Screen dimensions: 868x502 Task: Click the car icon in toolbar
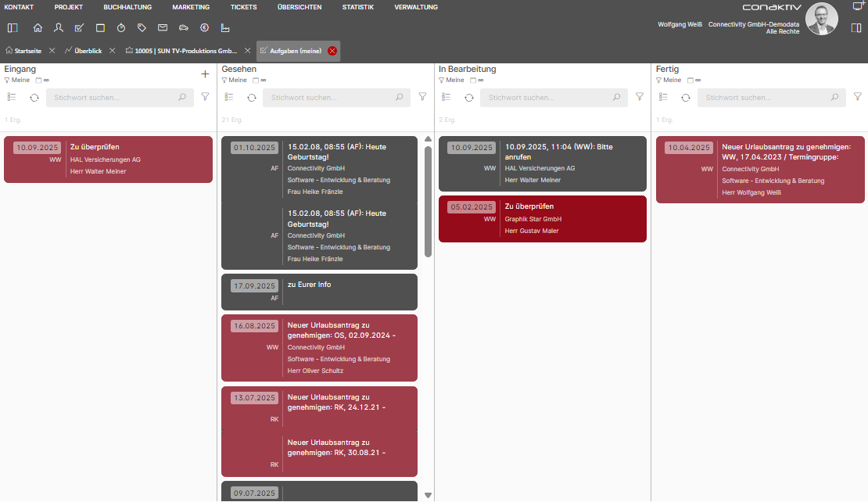click(x=183, y=27)
